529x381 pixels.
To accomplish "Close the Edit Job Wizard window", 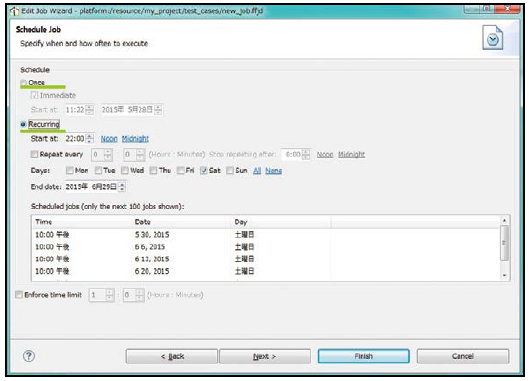I will click(x=507, y=9).
